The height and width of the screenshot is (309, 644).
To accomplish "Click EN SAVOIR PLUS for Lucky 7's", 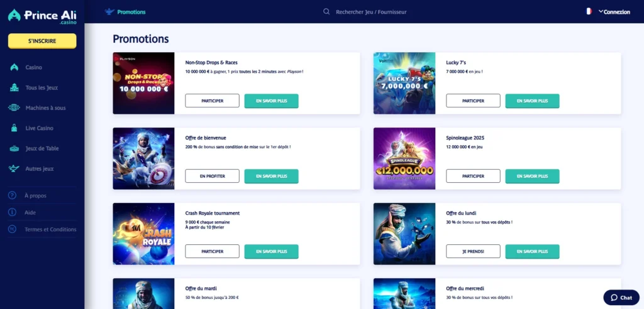I will point(532,100).
